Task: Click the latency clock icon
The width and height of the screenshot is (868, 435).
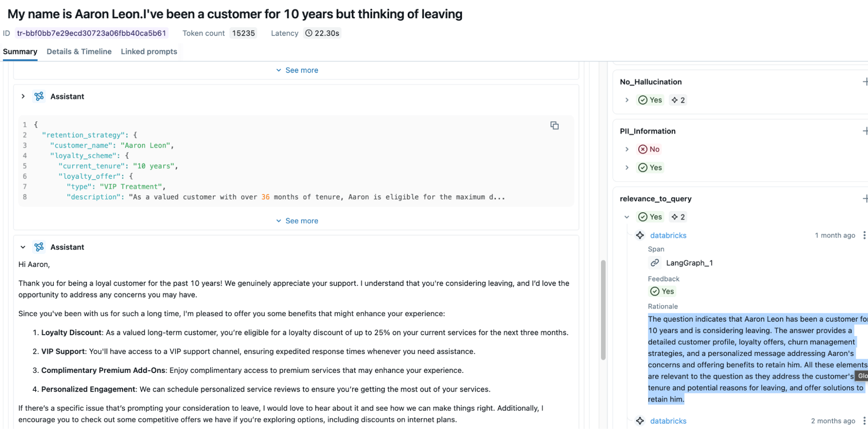Action: coord(309,33)
